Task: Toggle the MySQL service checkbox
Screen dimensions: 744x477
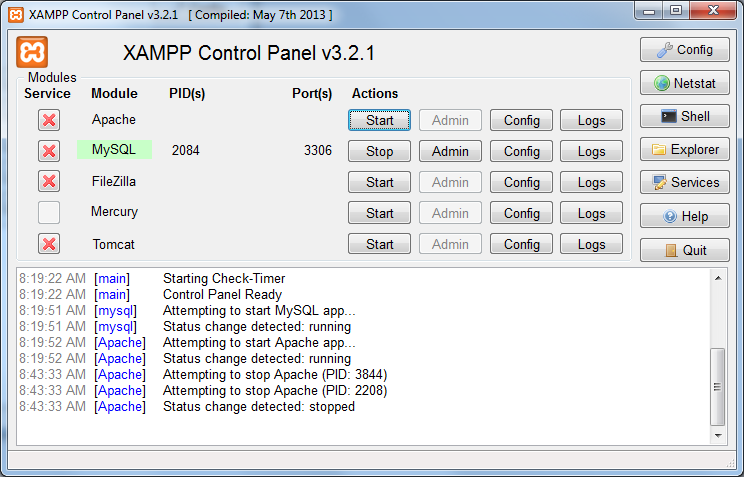Action: tap(49, 151)
